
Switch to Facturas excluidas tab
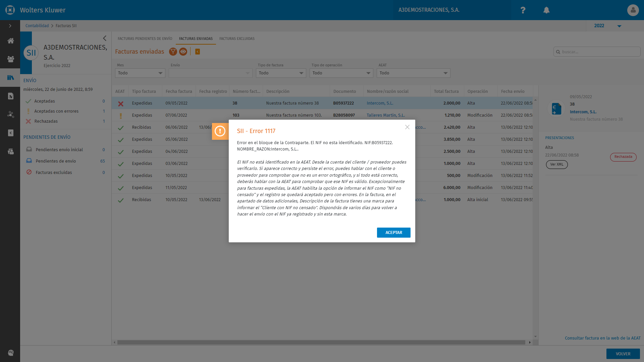click(237, 39)
